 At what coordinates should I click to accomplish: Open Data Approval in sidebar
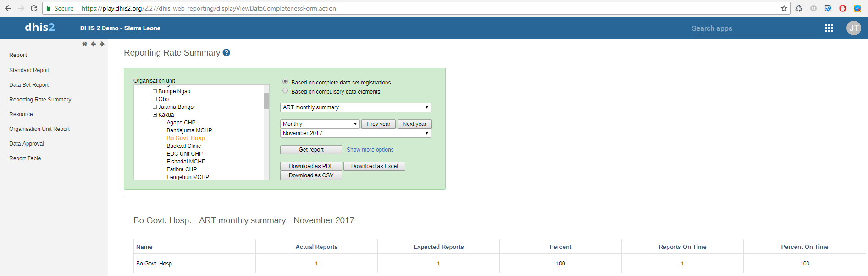pos(27,144)
